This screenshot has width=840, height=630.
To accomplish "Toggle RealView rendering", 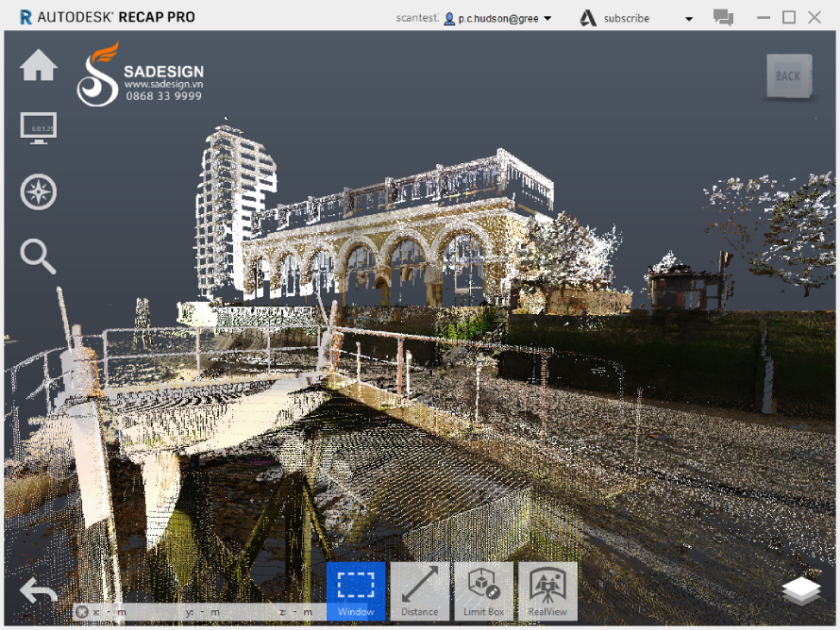I will click(547, 591).
